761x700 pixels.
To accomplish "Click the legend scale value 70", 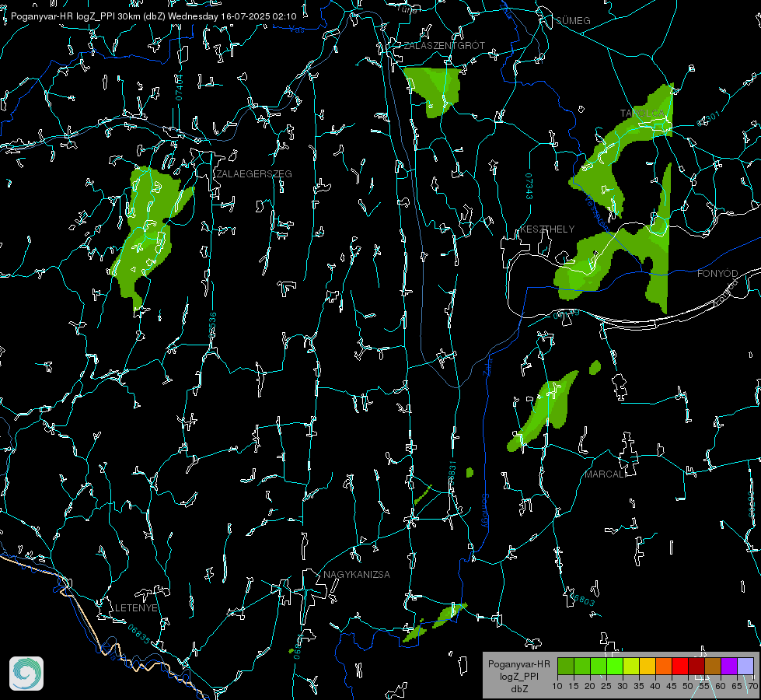I will tap(752, 686).
